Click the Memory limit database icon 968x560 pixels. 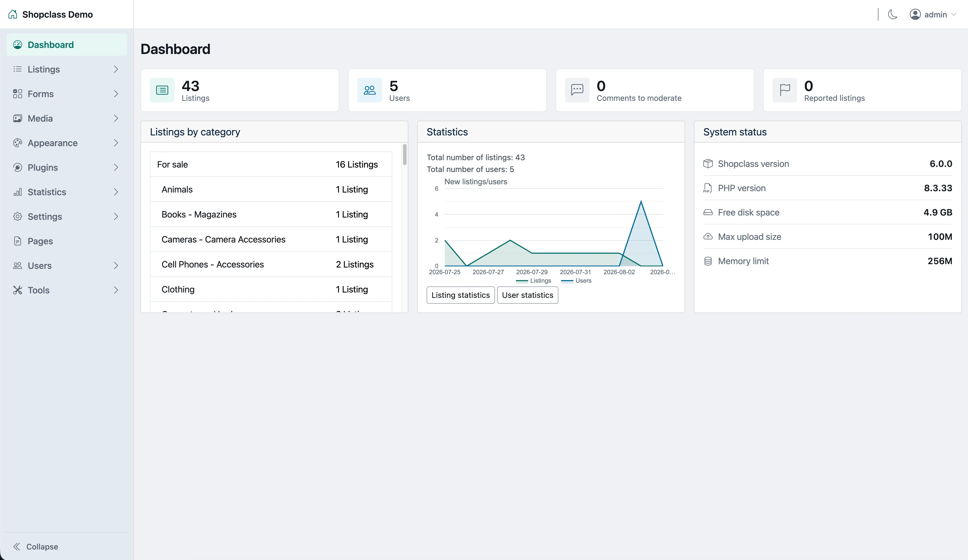point(708,261)
